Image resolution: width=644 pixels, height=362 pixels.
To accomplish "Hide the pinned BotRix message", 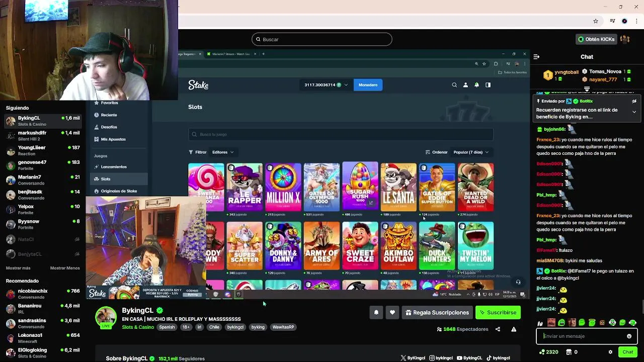I will point(634,101).
